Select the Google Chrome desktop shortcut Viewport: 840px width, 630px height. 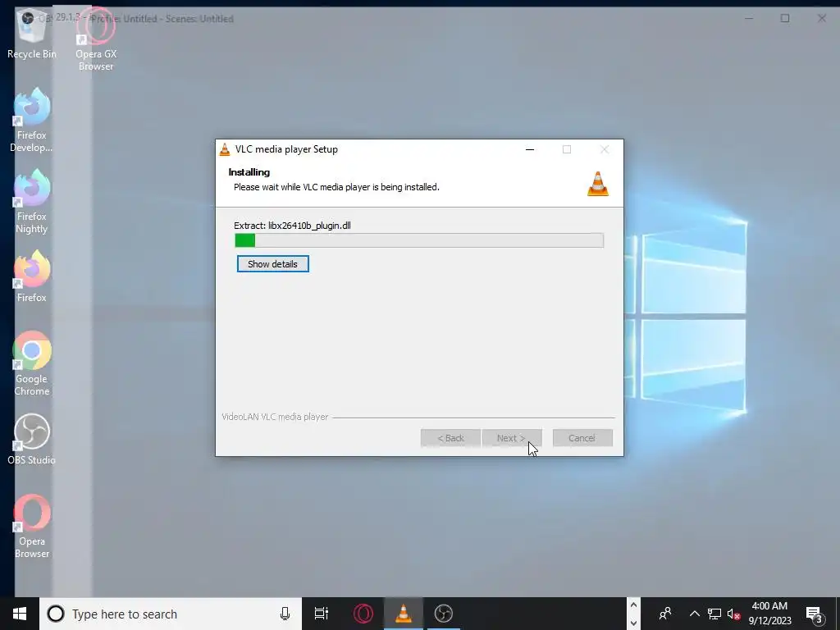32,363
